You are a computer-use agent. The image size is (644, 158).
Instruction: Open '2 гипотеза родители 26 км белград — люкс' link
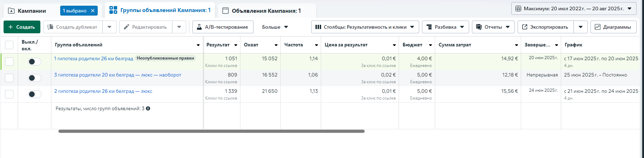tap(103, 91)
